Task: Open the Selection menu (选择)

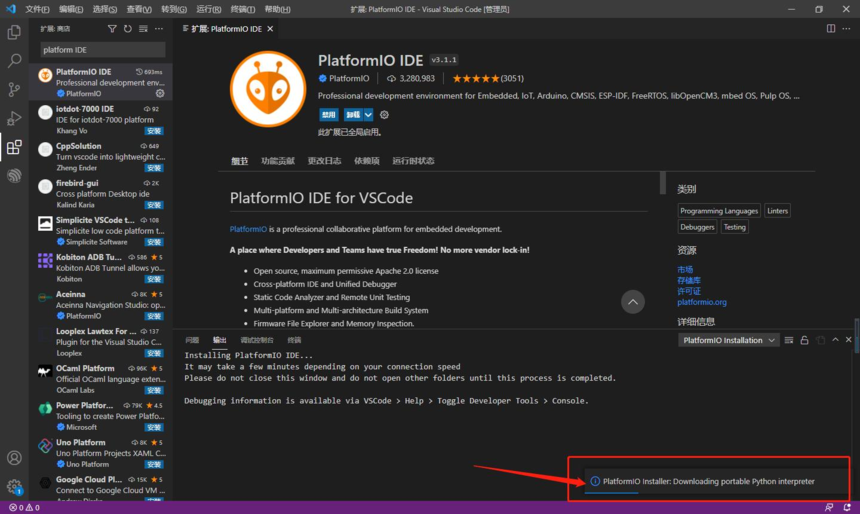Action: coord(105,9)
